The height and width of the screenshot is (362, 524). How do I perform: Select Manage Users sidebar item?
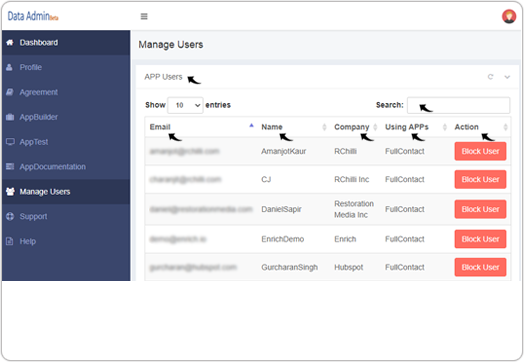[x=66, y=192]
